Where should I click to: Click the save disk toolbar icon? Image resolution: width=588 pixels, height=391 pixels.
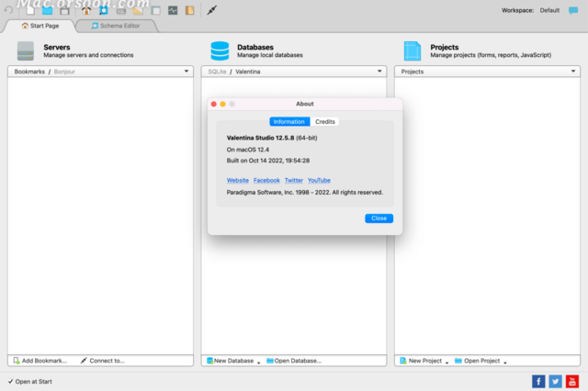(x=64, y=10)
